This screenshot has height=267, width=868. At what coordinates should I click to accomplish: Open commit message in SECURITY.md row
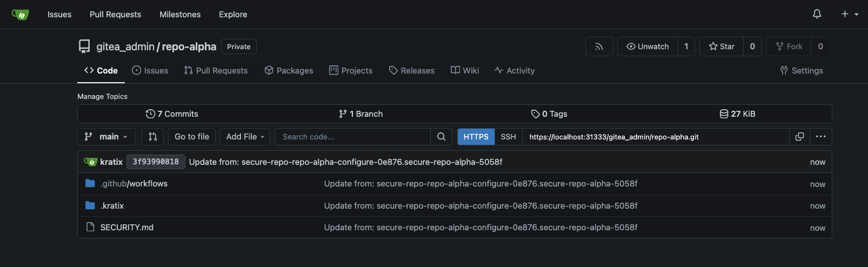click(x=480, y=227)
